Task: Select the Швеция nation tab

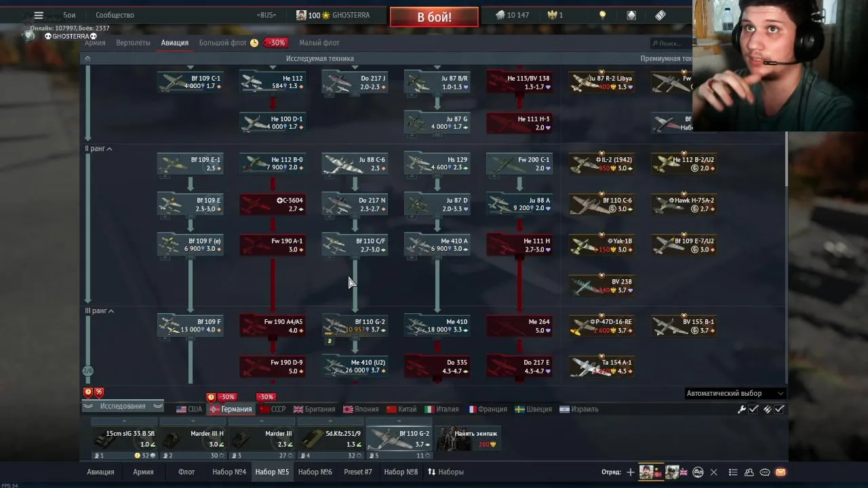Action: click(x=533, y=409)
